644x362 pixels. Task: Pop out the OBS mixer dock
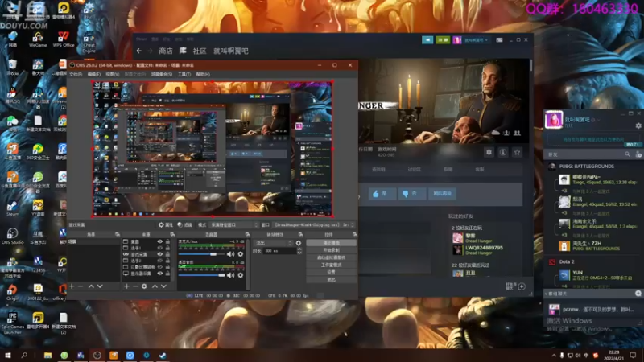click(247, 234)
